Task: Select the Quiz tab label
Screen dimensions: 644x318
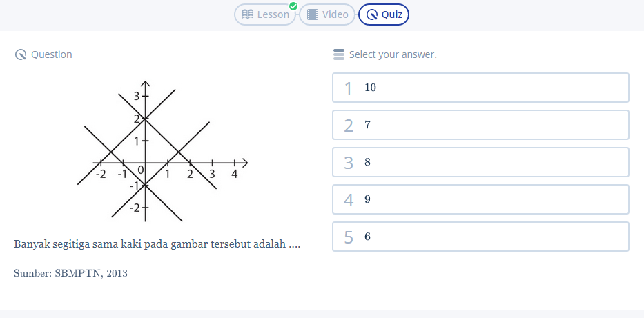Action: (392, 14)
